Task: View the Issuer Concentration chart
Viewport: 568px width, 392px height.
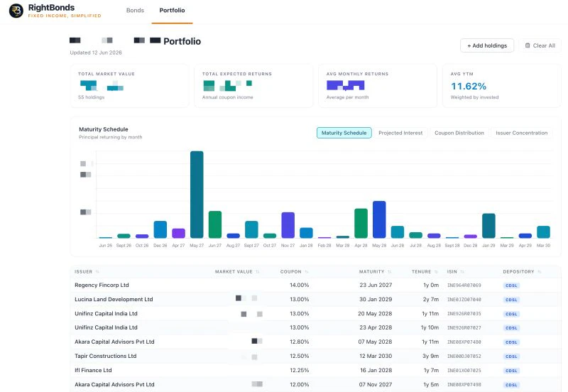Action: point(522,133)
